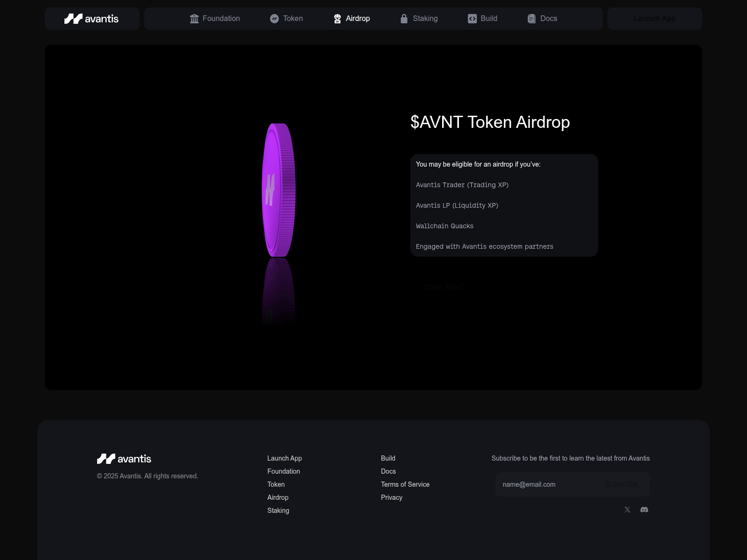This screenshot has width=747, height=560.
Task: Click the Build code icon
Action: click(472, 19)
